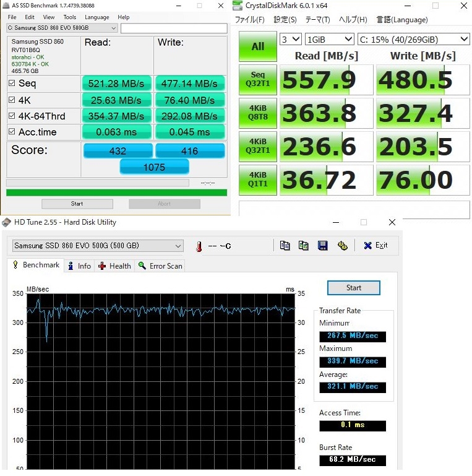
Task: Open AS SSD Edit menu
Action: [30, 17]
